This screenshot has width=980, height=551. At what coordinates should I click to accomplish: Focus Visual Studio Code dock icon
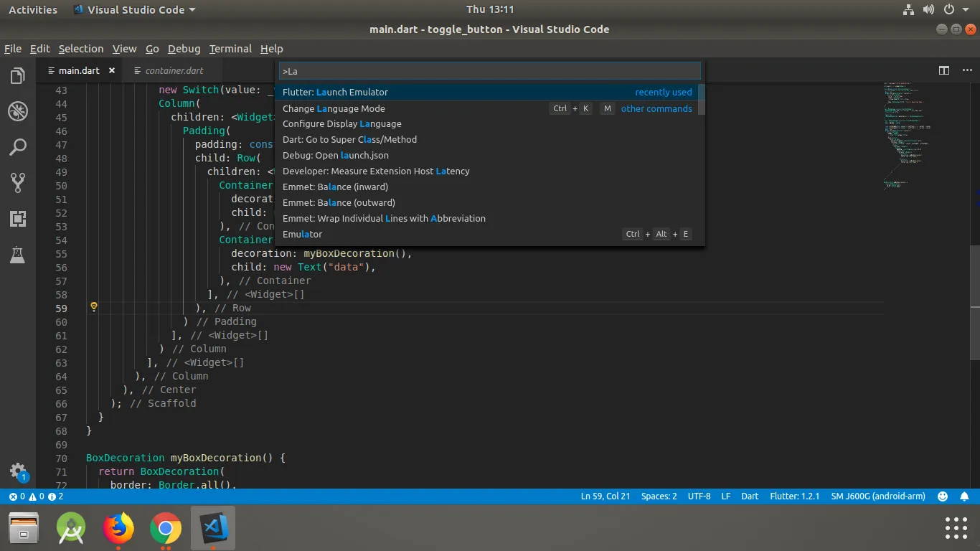point(213,529)
